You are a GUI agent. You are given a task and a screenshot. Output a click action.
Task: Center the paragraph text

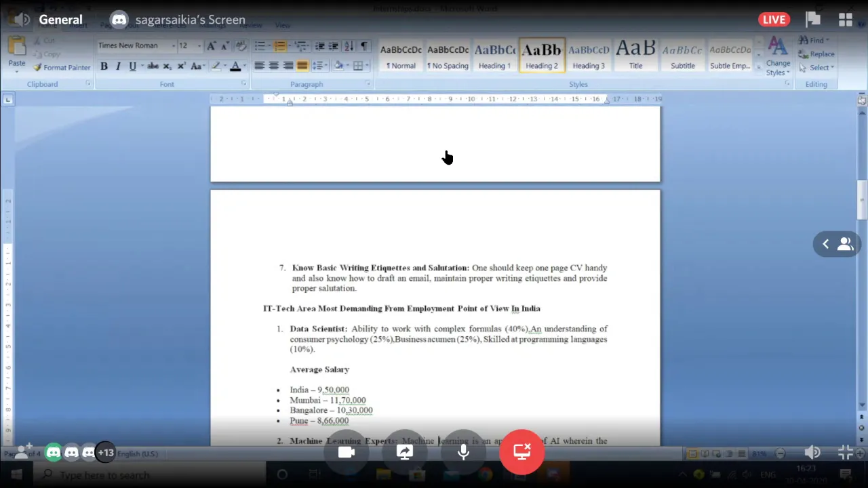click(273, 66)
